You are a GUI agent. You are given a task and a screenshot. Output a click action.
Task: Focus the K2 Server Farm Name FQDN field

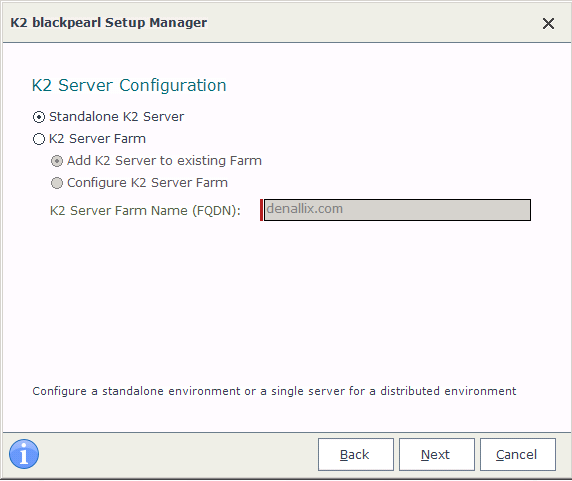click(x=397, y=210)
